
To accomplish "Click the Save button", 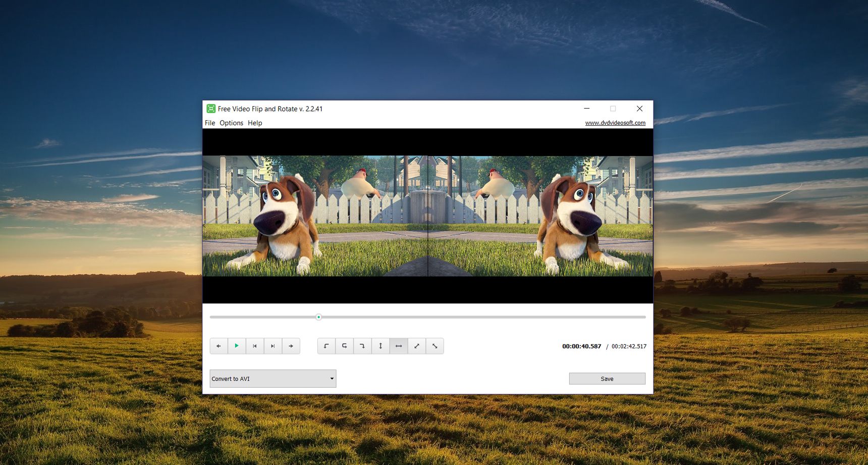I will coord(607,379).
